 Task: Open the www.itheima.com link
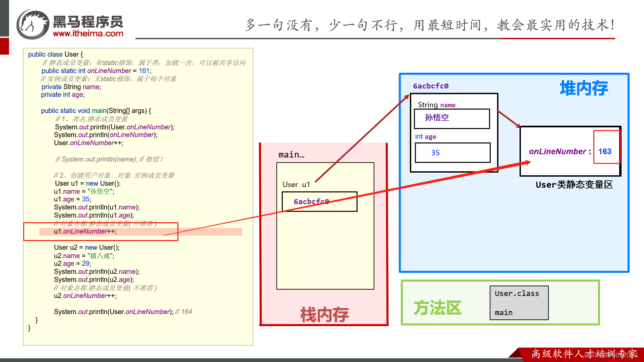point(88,34)
